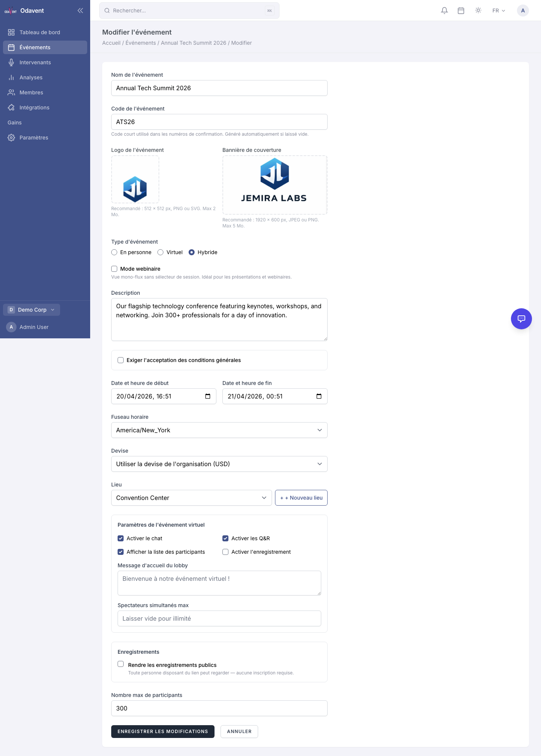Screen dimensions: 541x756
Task: Open Analyses section
Action: click(45, 77)
